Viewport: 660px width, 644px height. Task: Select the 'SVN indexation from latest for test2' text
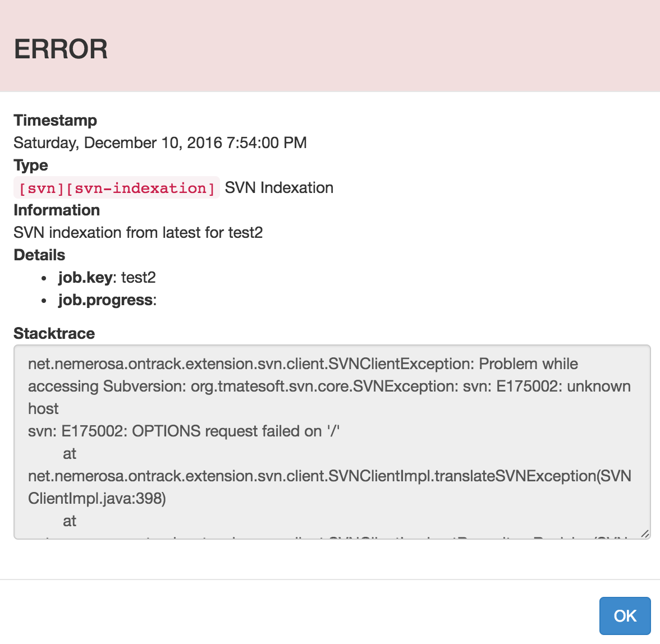tap(138, 232)
